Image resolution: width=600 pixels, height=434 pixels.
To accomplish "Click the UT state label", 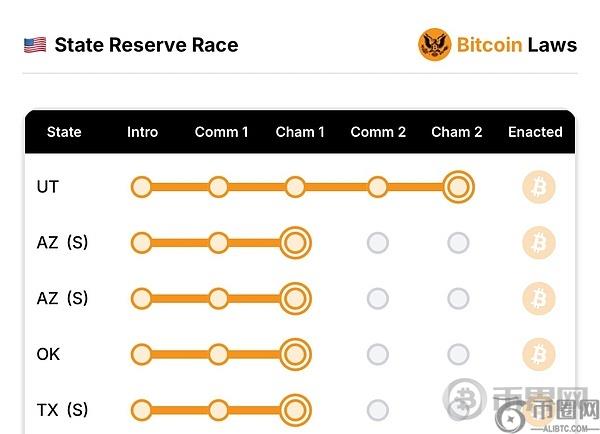I will (47, 187).
